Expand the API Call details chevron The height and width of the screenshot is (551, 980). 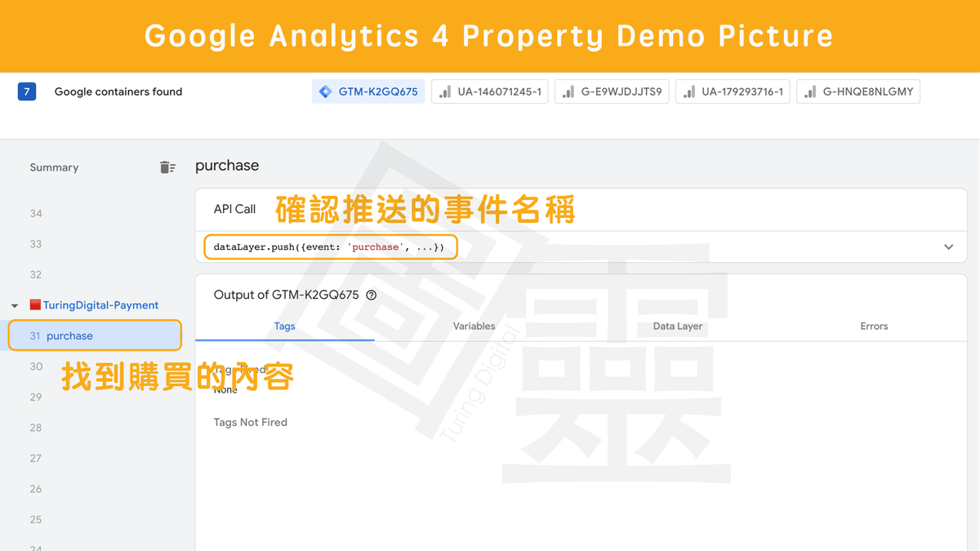[948, 247]
